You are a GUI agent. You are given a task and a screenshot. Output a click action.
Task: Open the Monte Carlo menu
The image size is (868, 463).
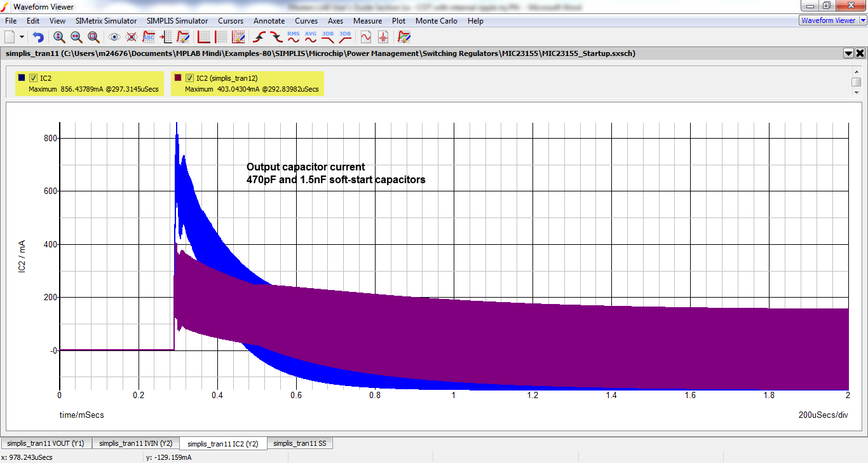pos(436,20)
